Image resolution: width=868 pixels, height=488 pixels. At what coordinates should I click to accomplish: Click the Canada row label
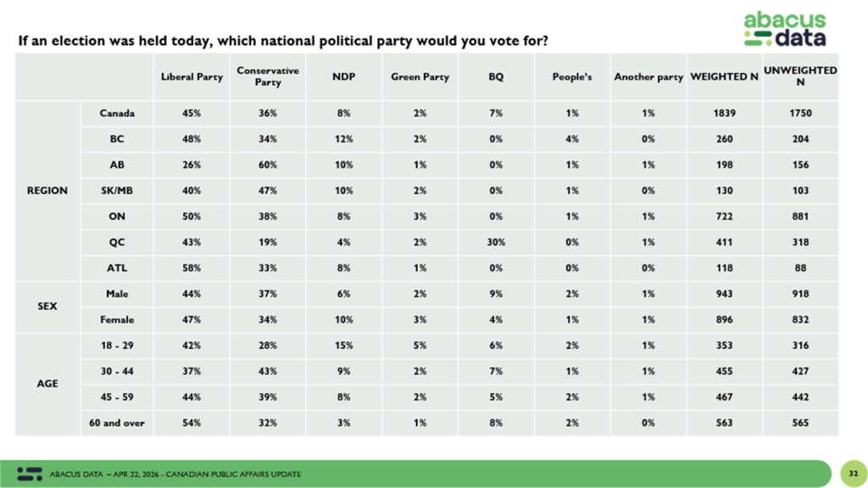click(x=116, y=113)
